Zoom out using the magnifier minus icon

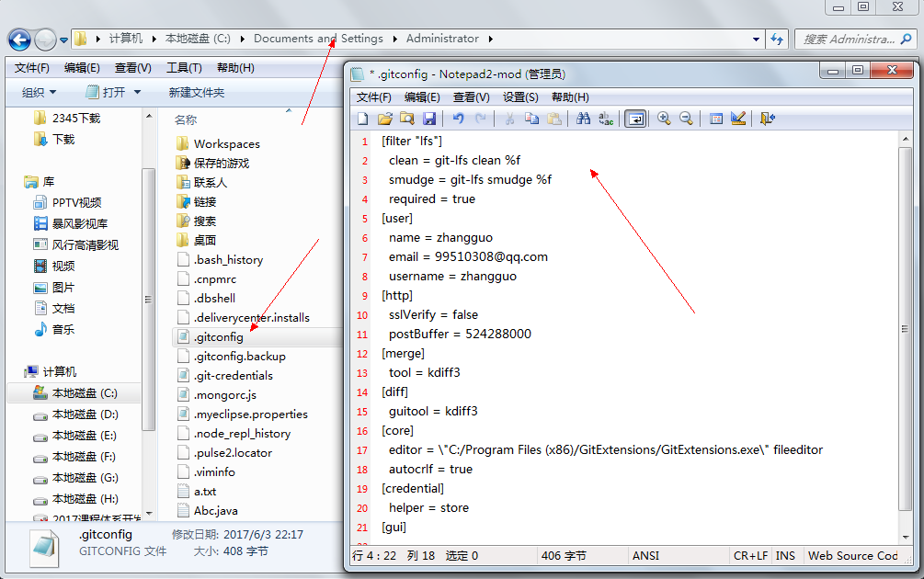(x=686, y=119)
